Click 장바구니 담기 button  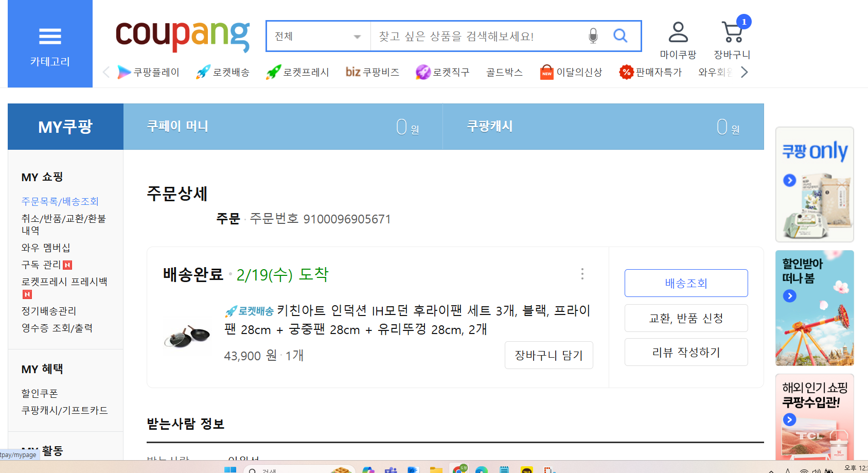click(x=548, y=355)
